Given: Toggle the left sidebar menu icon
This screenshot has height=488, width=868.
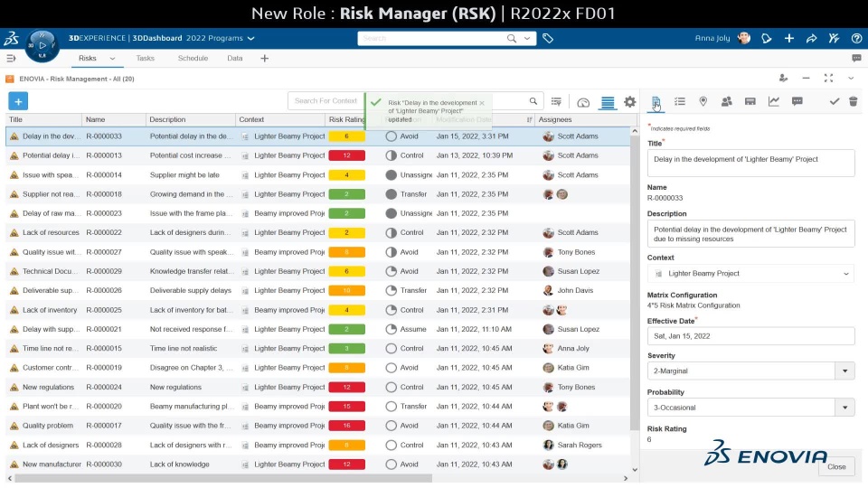Looking at the screenshot, I should [11, 58].
